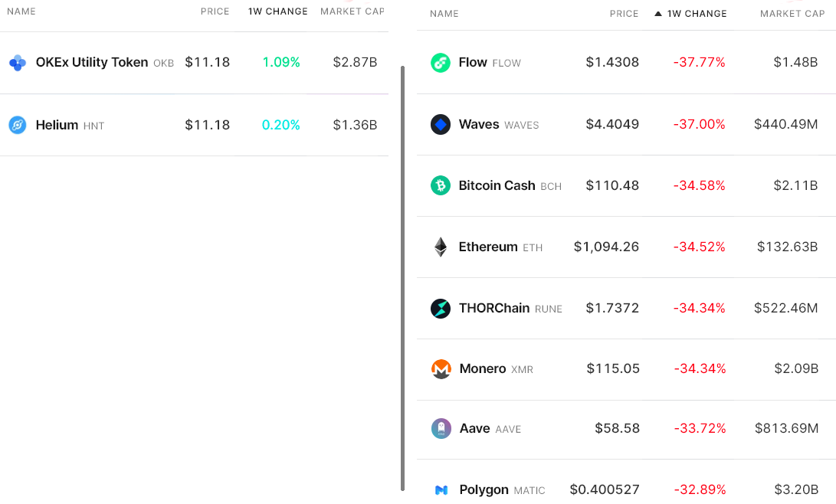
Task: Sort left table by PRICE header
Action: pyautogui.click(x=215, y=11)
